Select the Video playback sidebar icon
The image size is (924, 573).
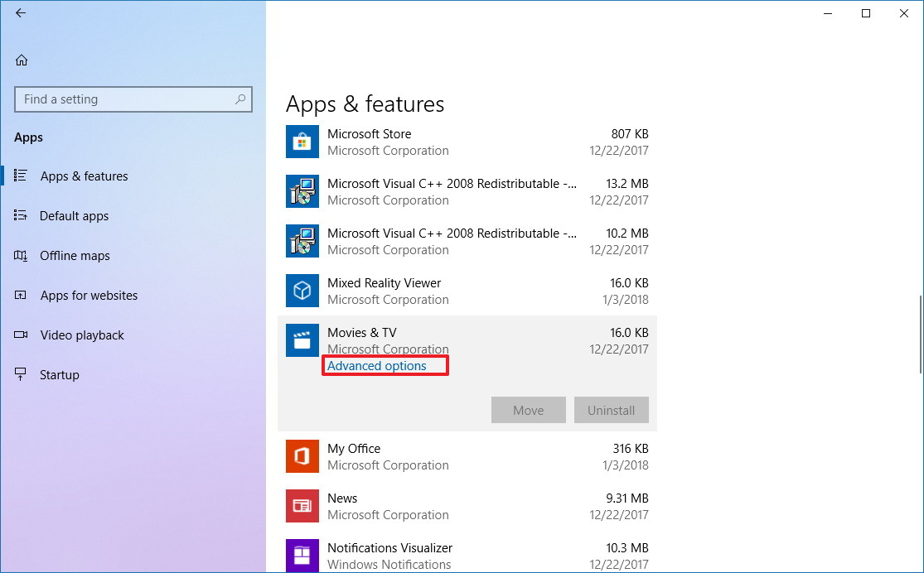[20, 335]
